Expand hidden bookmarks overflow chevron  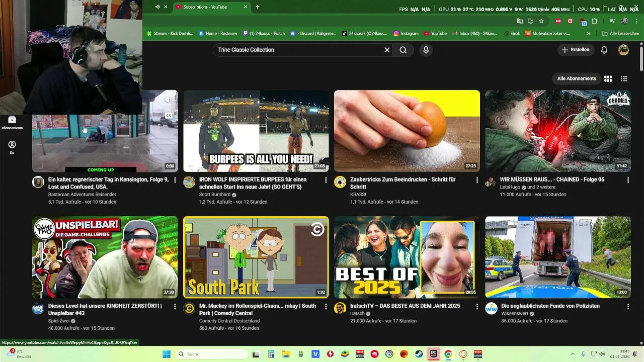tap(588, 34)
